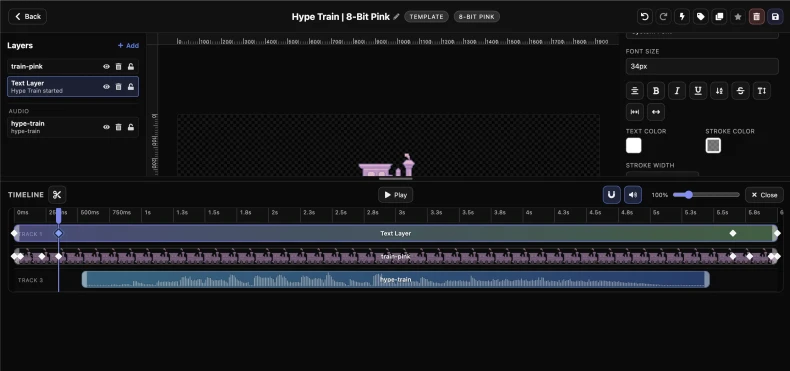
Task: Toggle timeline audio speaker button
Action: (x=633, y=195)
